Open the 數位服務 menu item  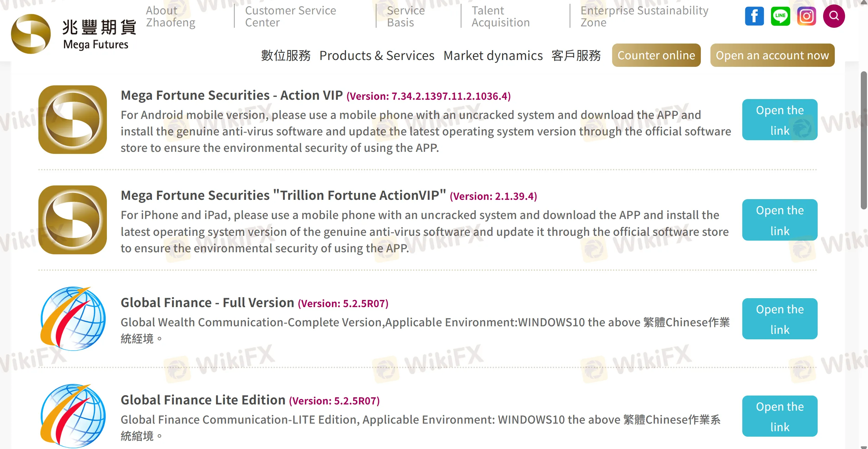tap(286, 56)
